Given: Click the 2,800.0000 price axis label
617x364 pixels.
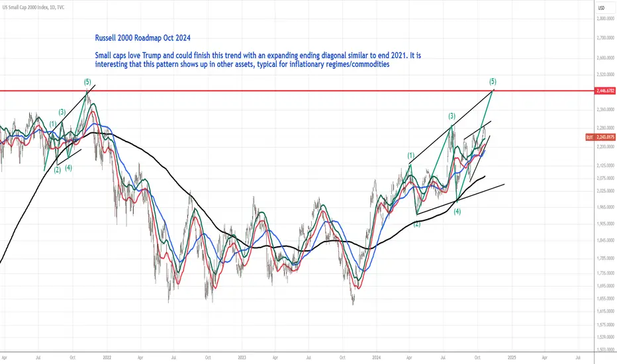Looking at the screenshot, I should tap(605, 19).
